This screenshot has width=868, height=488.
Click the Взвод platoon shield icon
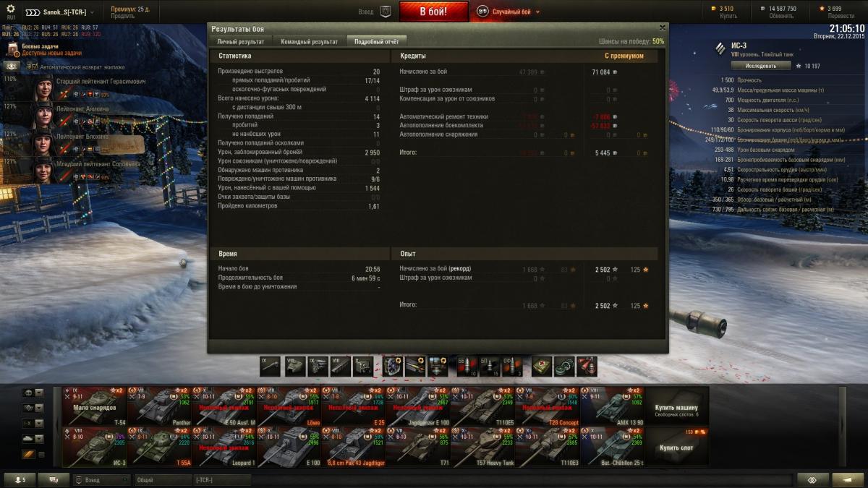tap(386, 12)
